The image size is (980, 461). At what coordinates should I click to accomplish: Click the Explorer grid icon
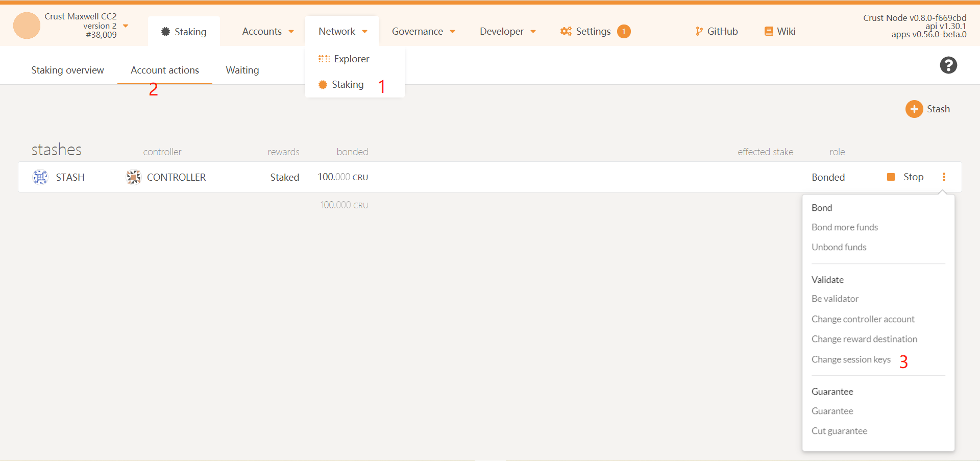pos(324,59)
